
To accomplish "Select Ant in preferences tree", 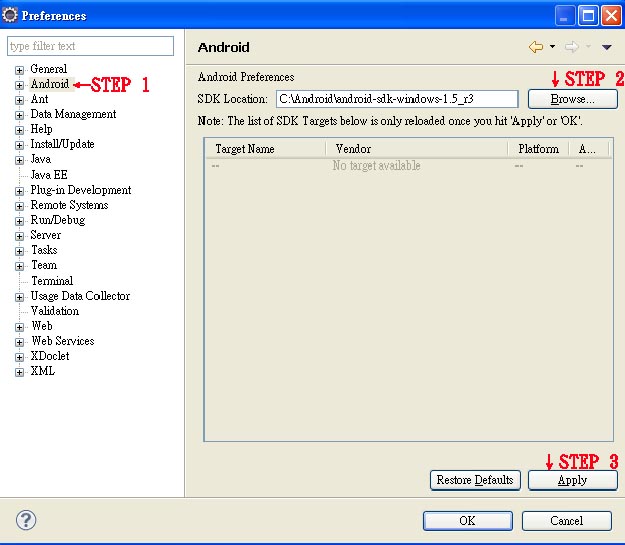I will pos(39,99).
